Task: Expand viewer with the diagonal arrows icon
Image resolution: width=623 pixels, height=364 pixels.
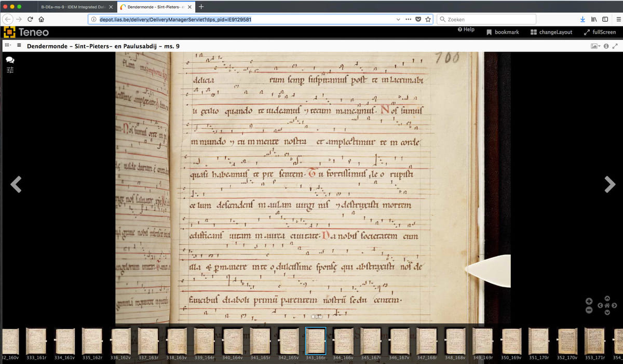Action: point(615,46)
